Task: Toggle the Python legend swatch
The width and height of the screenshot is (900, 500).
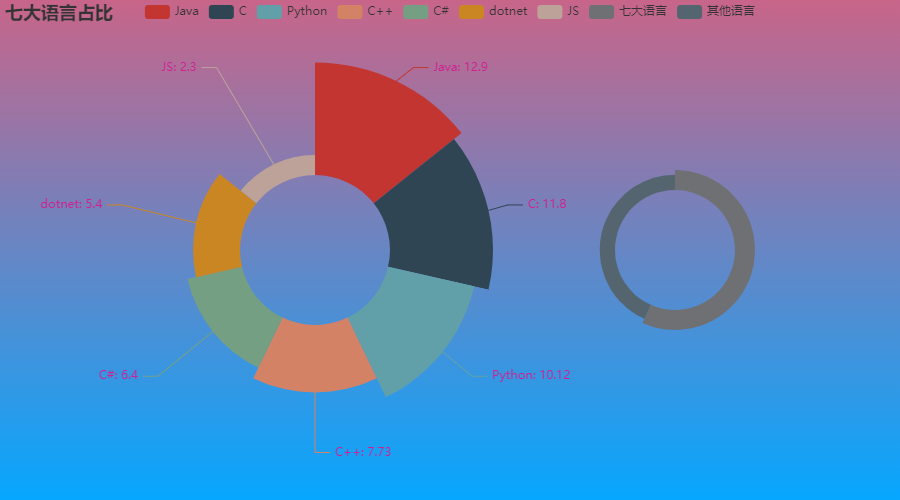Action: (x=269, y=11)
